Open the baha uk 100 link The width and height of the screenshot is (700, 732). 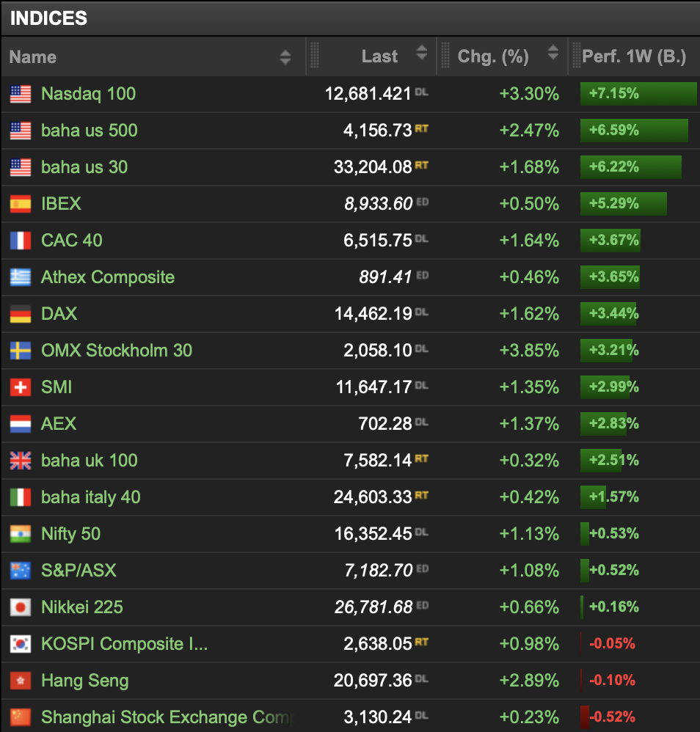(x=90, y=461)
